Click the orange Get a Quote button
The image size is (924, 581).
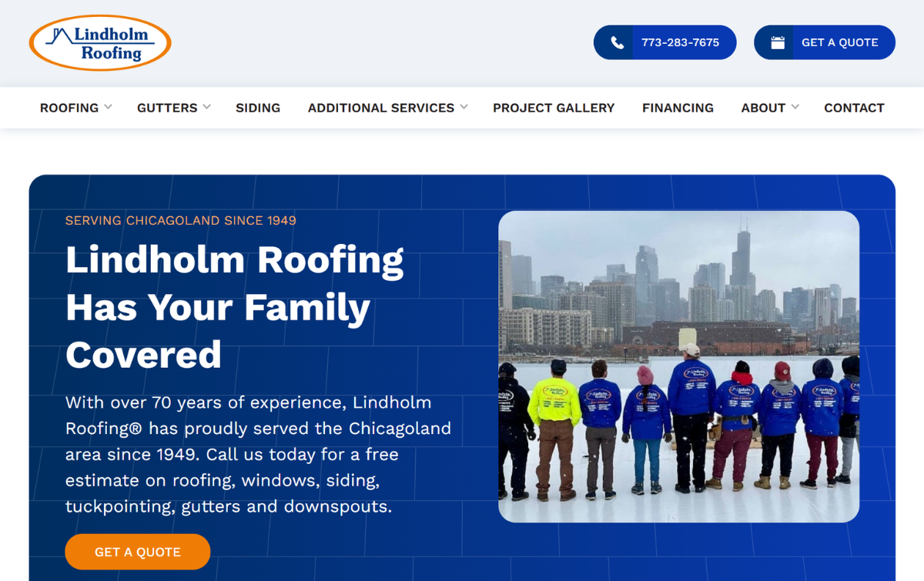tap(138, 552)
